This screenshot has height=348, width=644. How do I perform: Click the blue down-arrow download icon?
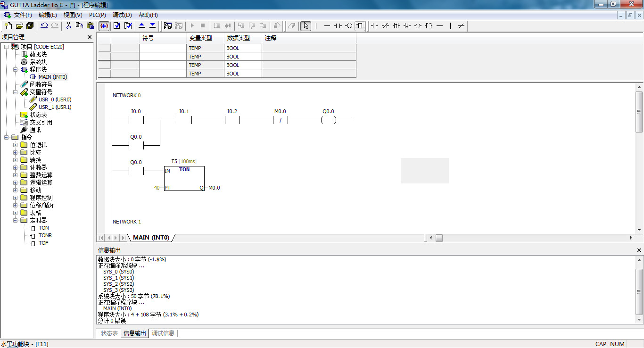tap(152, 25)
